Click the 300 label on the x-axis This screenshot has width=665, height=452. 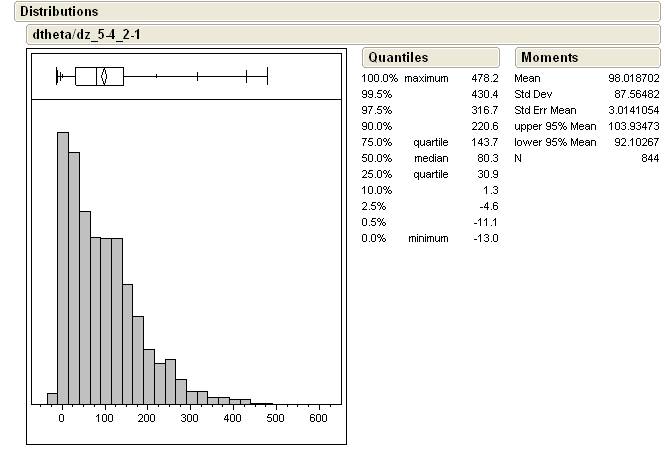190,419
